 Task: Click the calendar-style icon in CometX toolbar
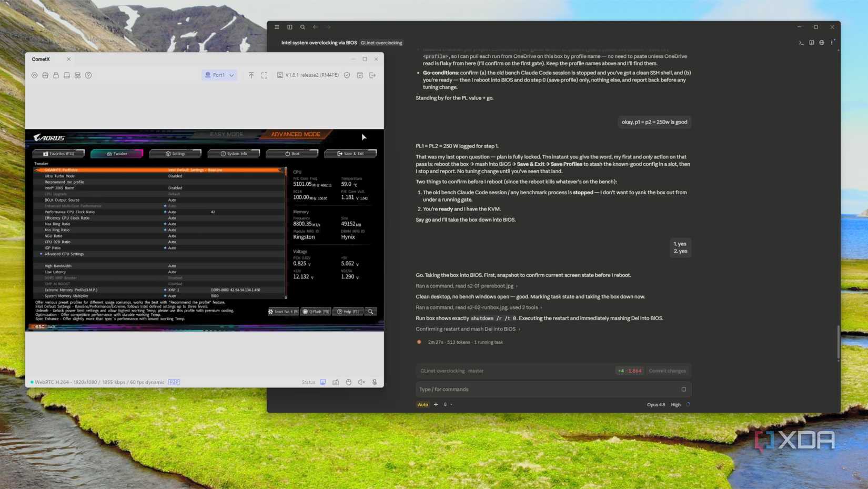(360, 75)
